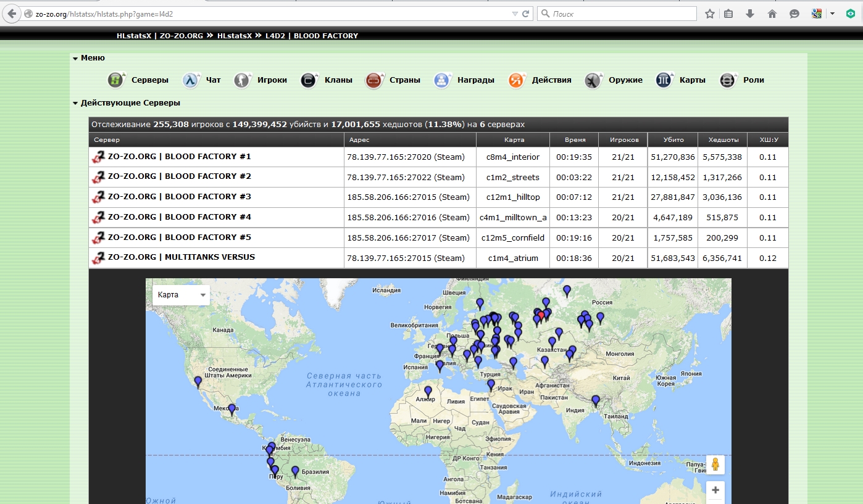Open the Карта map type dropdown
Viewport: 863px width, 504px height.
[181, 295]
